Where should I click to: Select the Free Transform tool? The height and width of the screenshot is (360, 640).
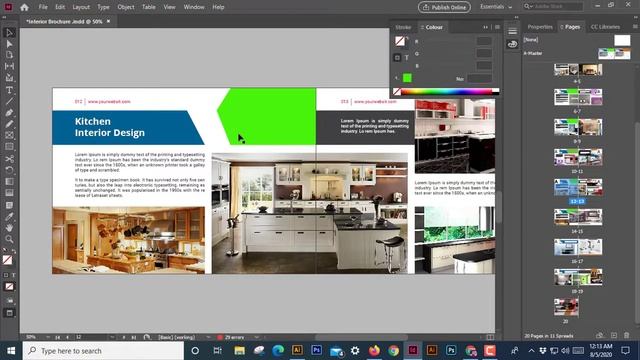(9, 170)
